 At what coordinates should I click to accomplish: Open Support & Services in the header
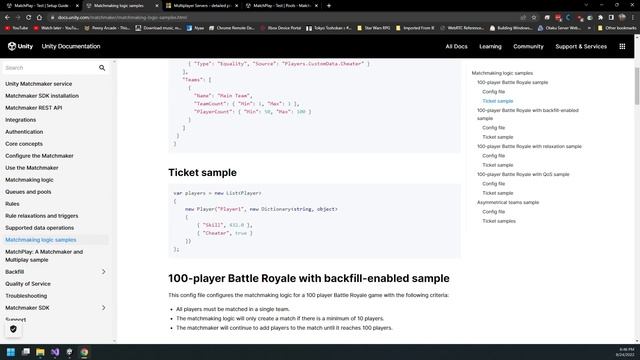pyautogui.click(x=581, y=47)
